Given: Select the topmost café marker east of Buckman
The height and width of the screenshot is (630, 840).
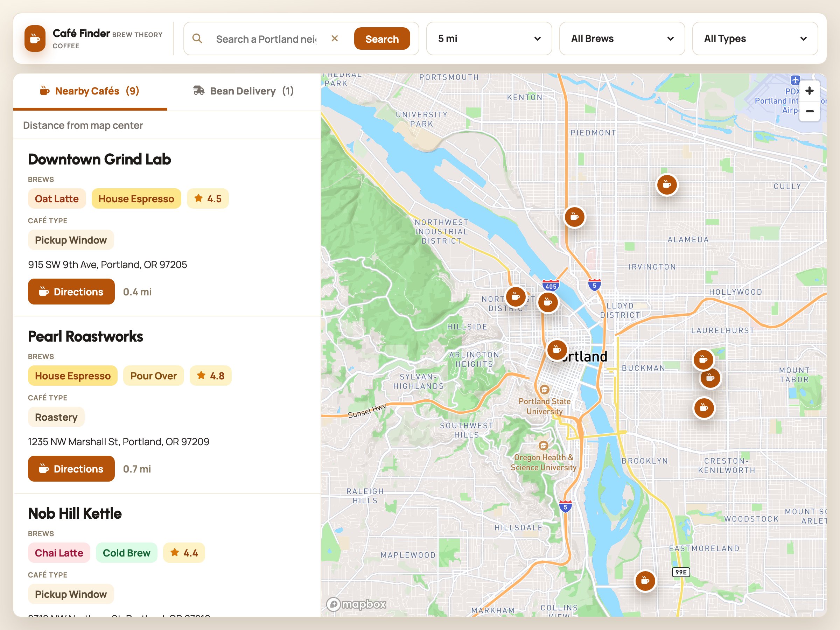Looking at the screenshot, I should [703, 359].
